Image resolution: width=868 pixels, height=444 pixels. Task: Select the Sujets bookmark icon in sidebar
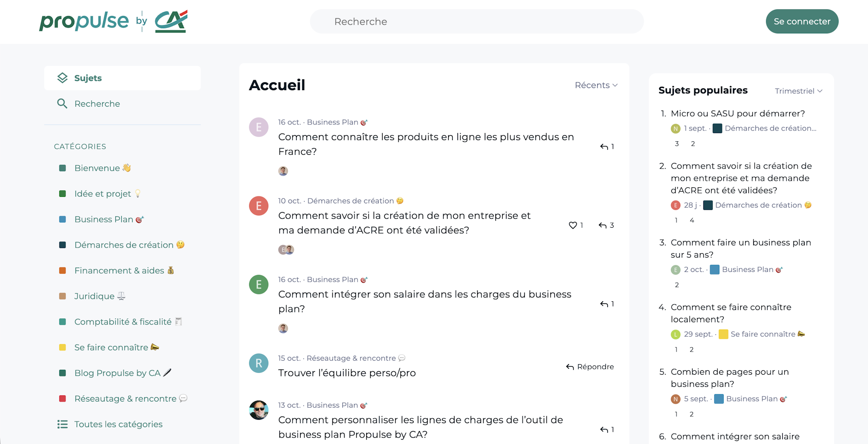tap(62, 78)
